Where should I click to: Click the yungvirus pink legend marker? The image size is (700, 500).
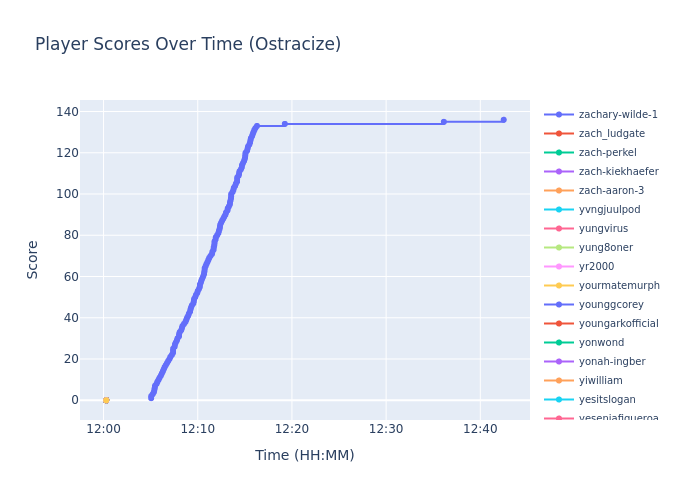point(559,229)
